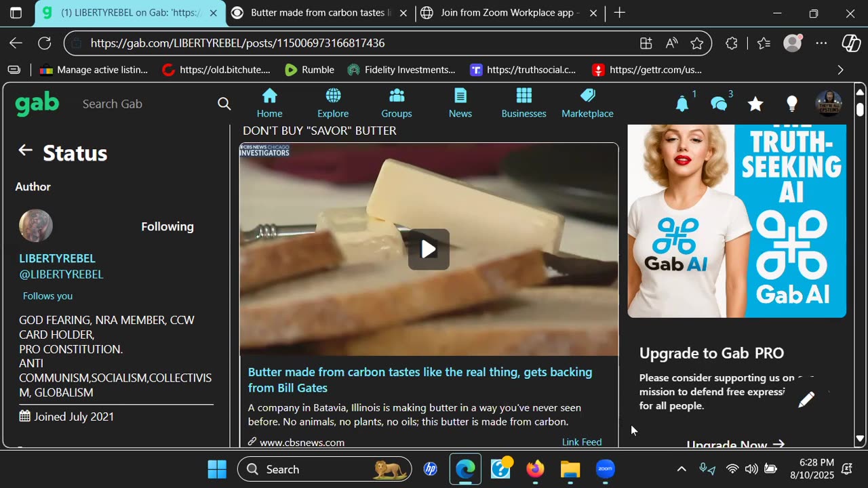Open the Copilot sidebar icon
The height and width of the screenshot is (488, 868).
pyautogui.click(x=851, y=43)
